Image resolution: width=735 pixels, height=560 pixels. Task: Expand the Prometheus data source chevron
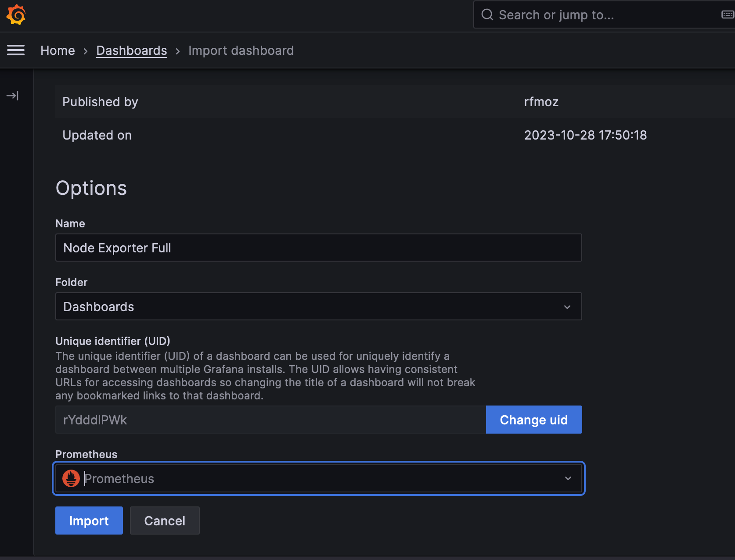(568, 478)
